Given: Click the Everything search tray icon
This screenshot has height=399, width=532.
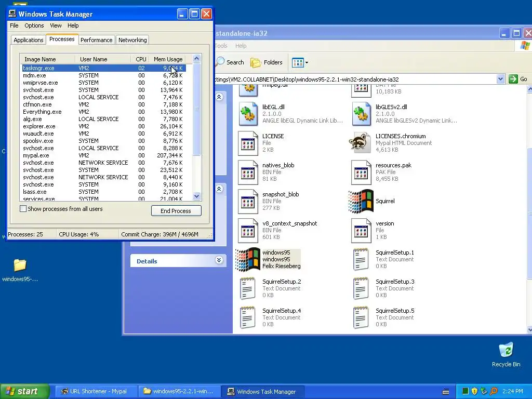Looking at the screenshot, I should click(494, 391).
